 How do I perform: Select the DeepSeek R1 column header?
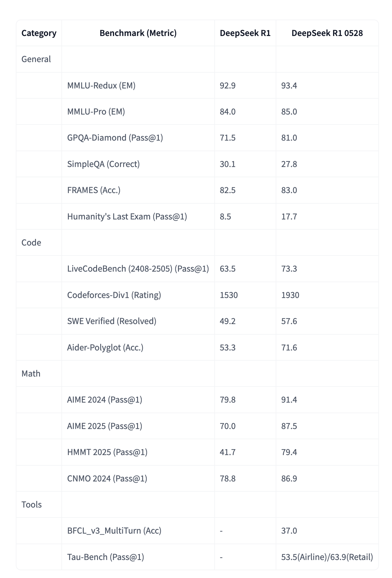[x=245, y=33]
